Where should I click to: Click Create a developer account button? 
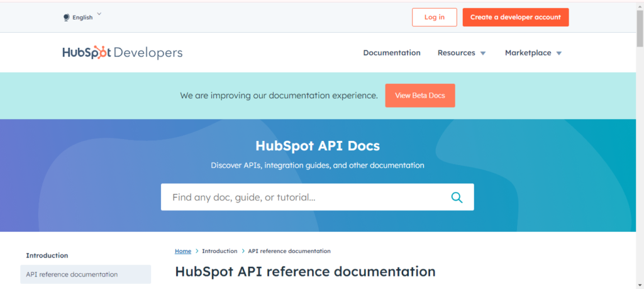pyautogui.click(x=516, y=17)
